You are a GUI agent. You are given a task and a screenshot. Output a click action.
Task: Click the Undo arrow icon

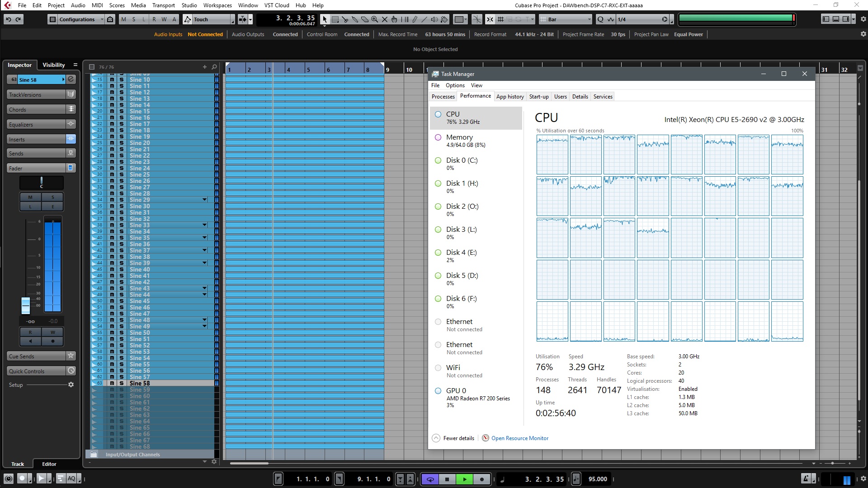(8, 19)
